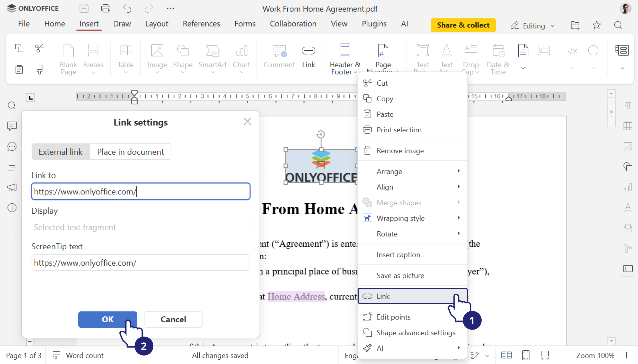Click inside the Link to field
Screen dimensions: 638x364
140,191
